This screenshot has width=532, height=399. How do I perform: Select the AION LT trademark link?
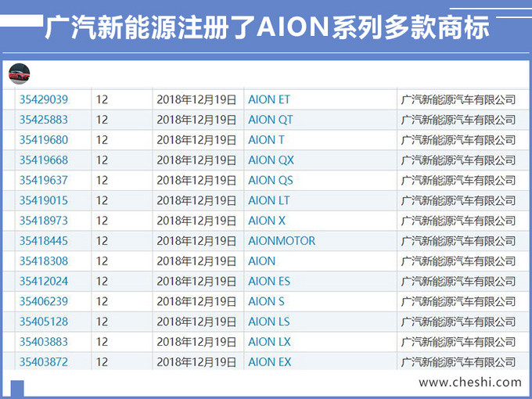268,200
